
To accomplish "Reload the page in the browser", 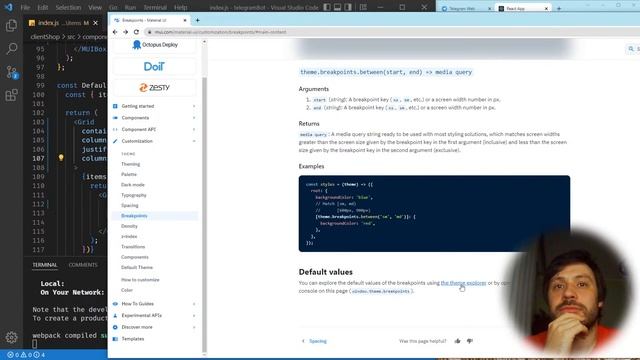I will coord(136,32).
